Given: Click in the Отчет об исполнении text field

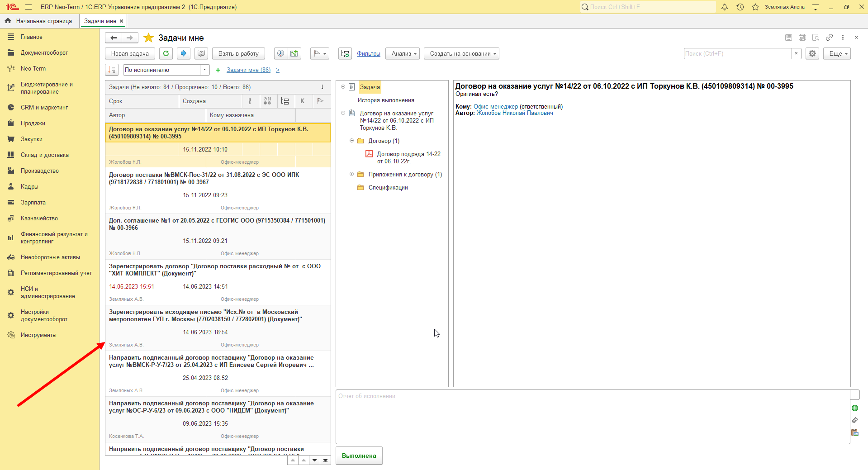Looking at the screenshot, I should 593,417.
